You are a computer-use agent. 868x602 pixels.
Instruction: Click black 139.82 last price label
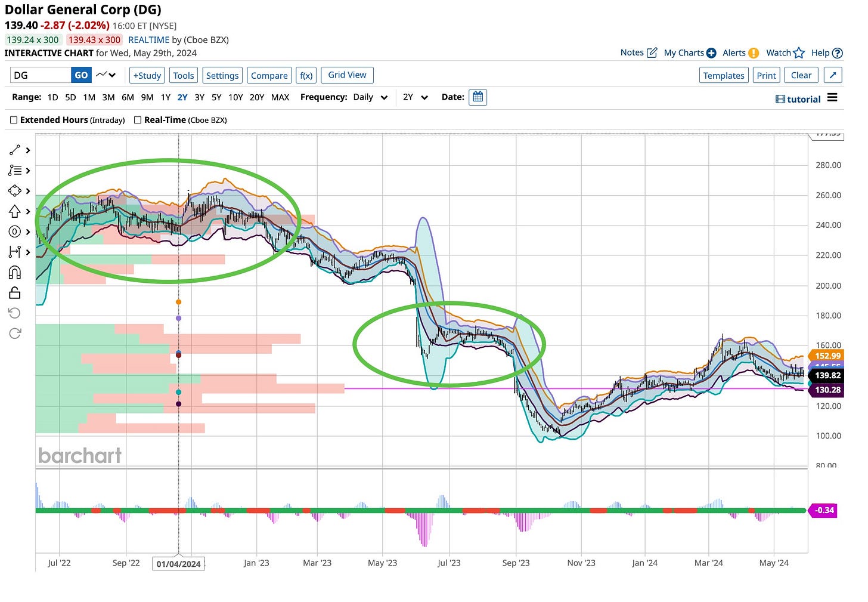(x=827, y=375)
